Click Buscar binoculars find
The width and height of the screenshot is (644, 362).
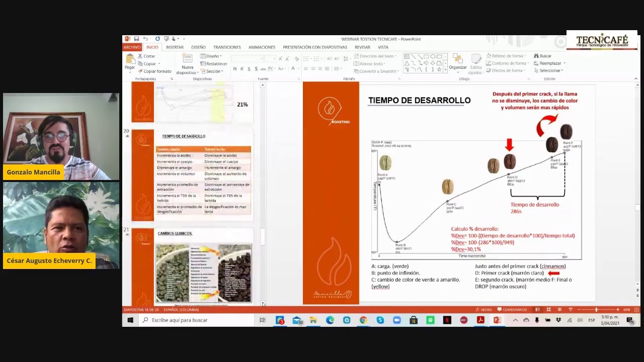point(543,56)
